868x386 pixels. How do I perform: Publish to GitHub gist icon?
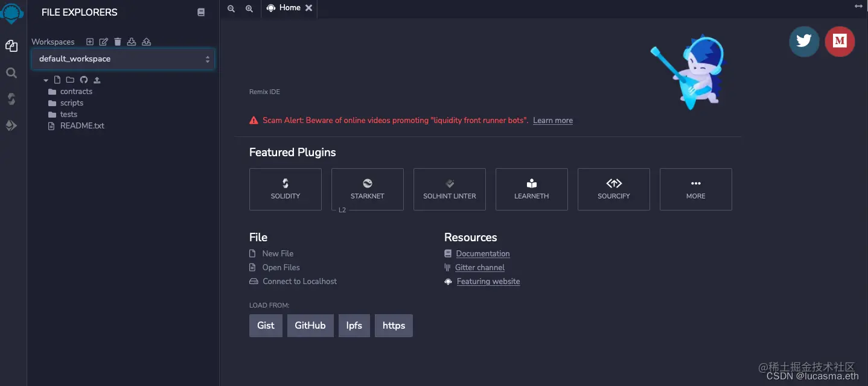84,80
